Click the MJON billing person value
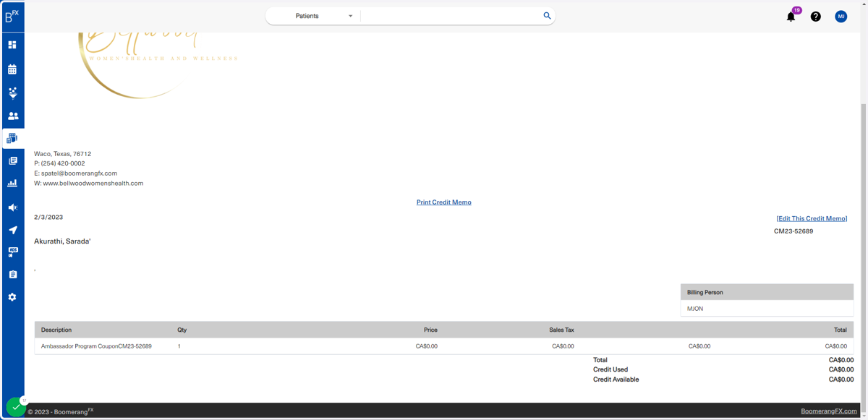The height and width of the screenshot is (420, 868). pos(695,309)
